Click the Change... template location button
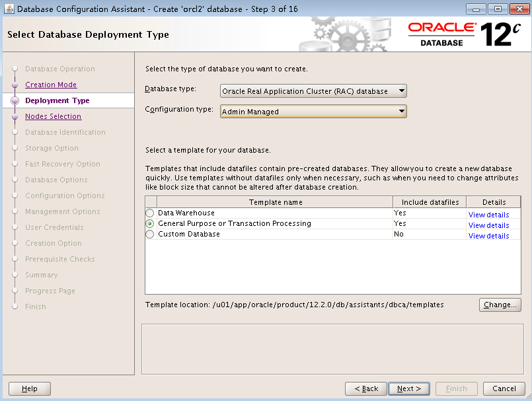The image size is (532, 401). [500, 305]
